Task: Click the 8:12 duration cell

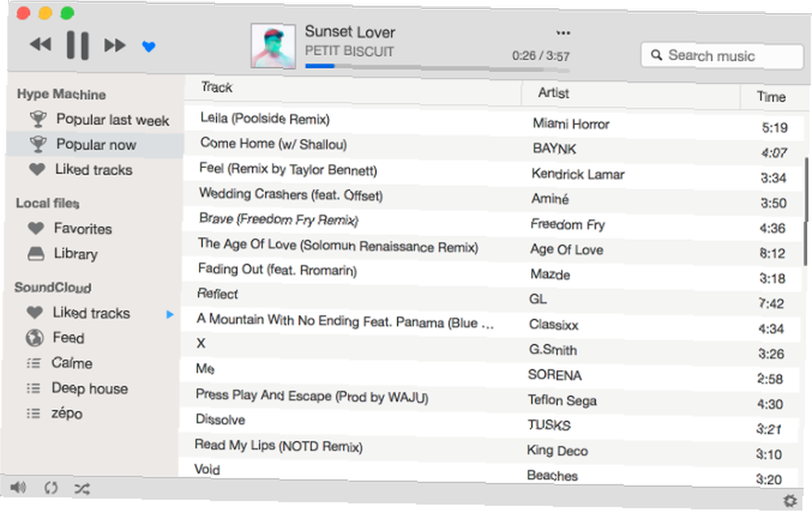Action: coord(771,253)
